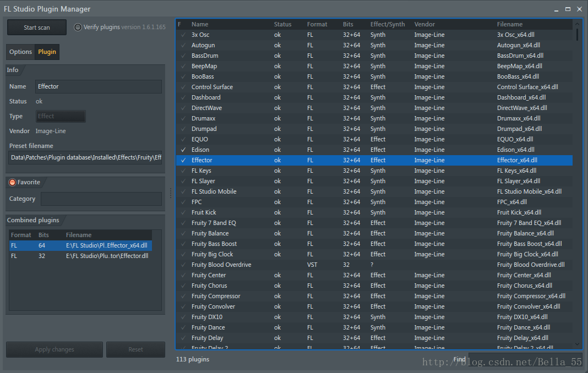
Task: Select the Fruity Bass Boost row
Action: pyautogui.click(x=374, y=244)
